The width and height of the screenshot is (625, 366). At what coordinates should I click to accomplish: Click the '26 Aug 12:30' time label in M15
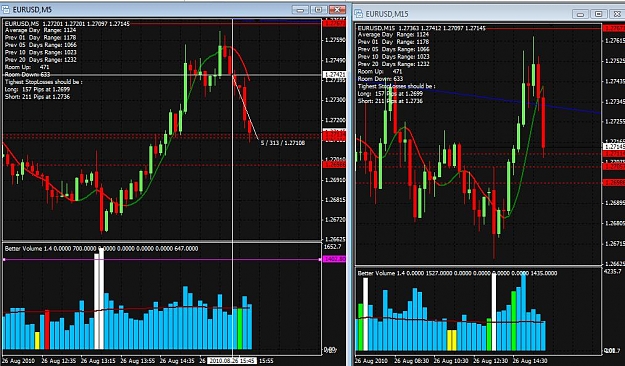point(491,361)
